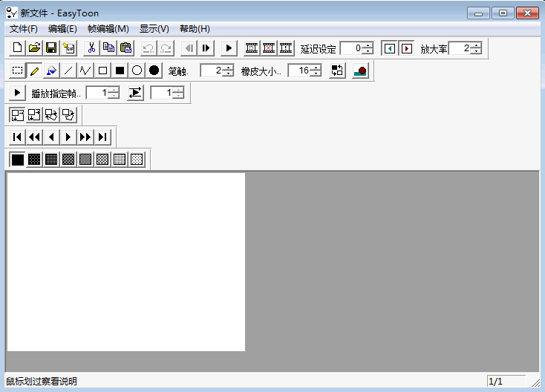
Task: Increase the 橡皮大小 eraser size
Action: click(316, 68)
